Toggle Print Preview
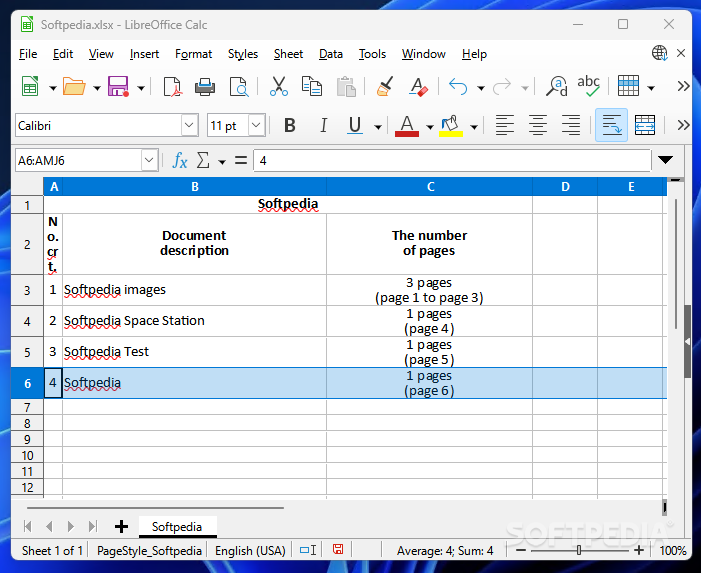 pyautogui.click(x=239, y=87)
